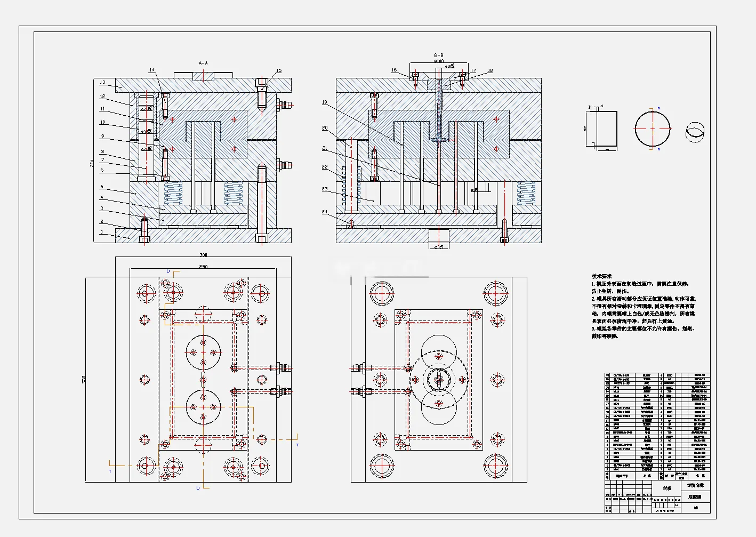This screenshot has width=756, height=537.
Task: Click the "B-B" section view label
Action: [439, 55]
